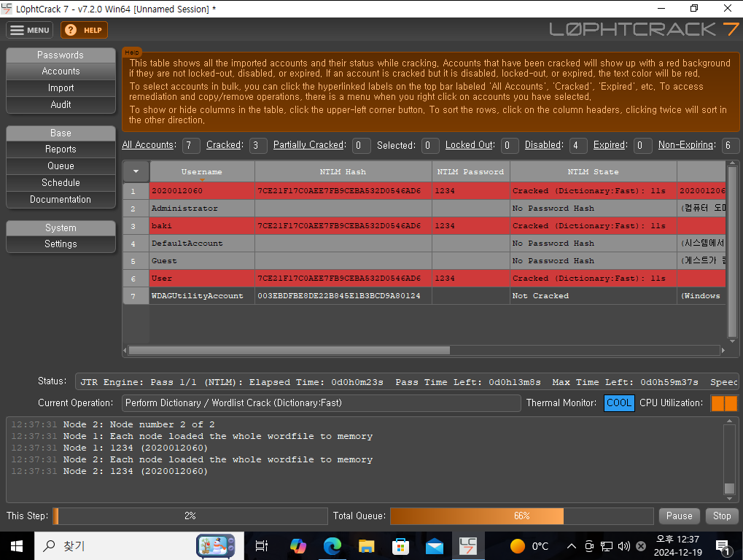
Task: Open Task View on the taskbar
Action: pyautogui.click(x=261, y=546)
